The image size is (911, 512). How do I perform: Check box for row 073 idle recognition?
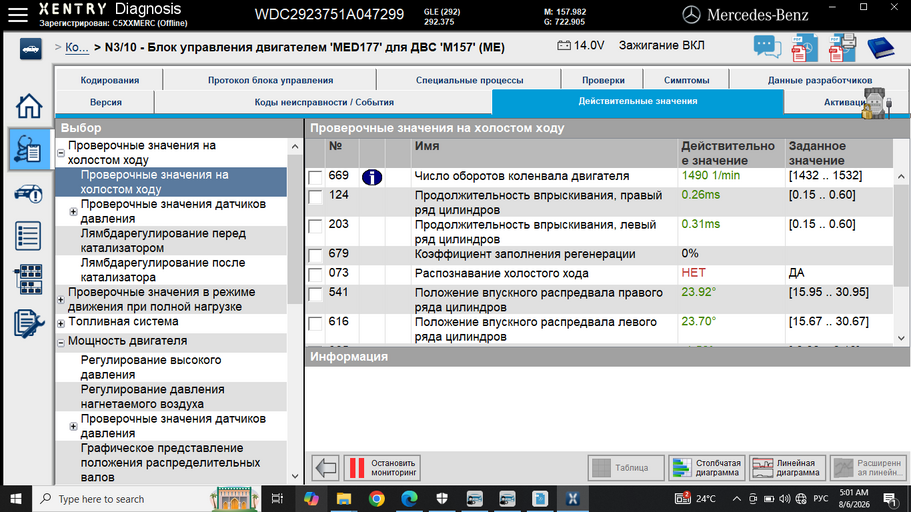315,274
